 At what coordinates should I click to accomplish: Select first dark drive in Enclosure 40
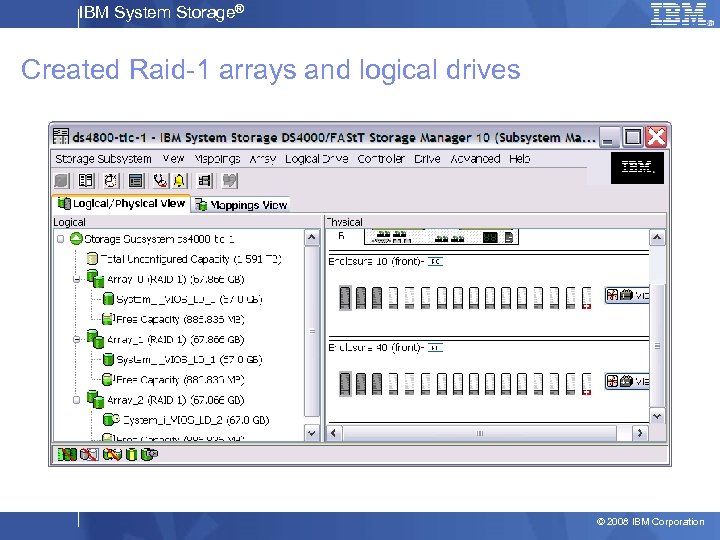345,384
